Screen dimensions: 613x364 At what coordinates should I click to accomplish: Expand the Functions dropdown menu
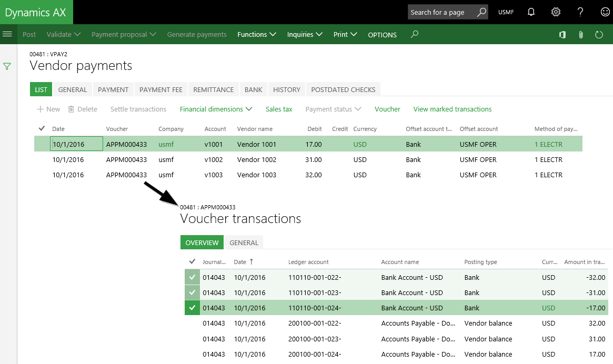tap(257, 34)
